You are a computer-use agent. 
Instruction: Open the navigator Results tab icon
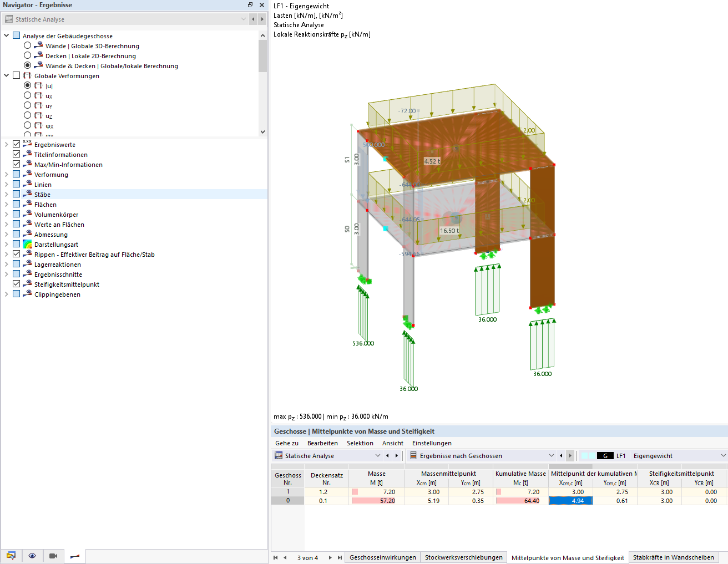pos(74,556)
